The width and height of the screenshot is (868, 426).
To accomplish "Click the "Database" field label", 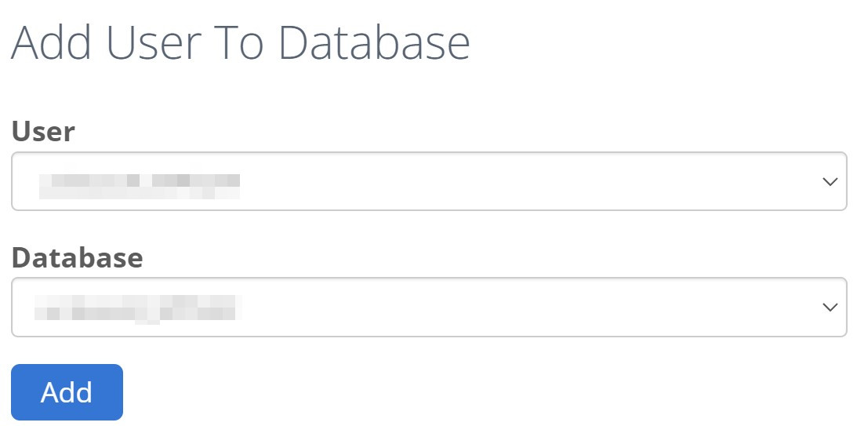I will click(77, 257).
